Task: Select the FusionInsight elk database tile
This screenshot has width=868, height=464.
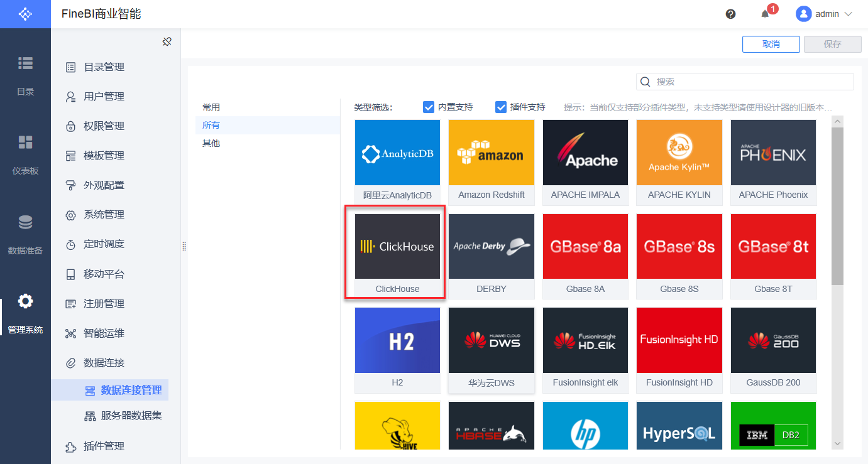Action: (x=585, y=350)
